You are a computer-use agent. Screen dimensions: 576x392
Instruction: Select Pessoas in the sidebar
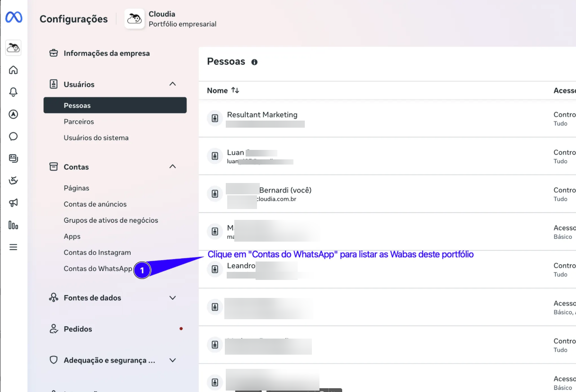tap(115, 105)
